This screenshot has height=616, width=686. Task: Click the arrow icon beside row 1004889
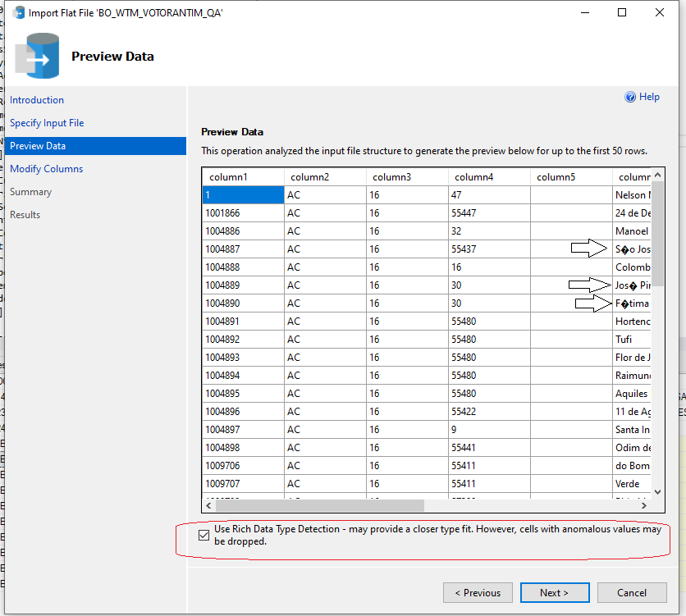[x=588, y=285]
